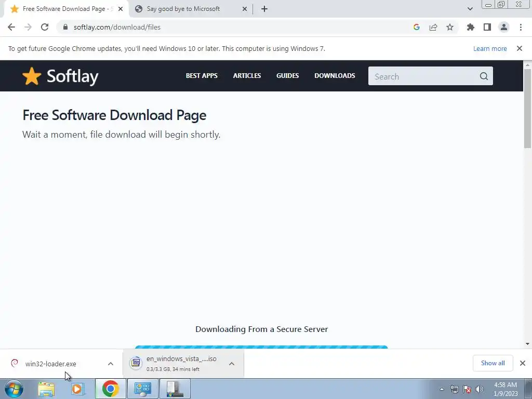Image resolution: width=532 pixels, height=399 pixels.
Task: Open the Windows Start menu
Action: tap(14, 389)
